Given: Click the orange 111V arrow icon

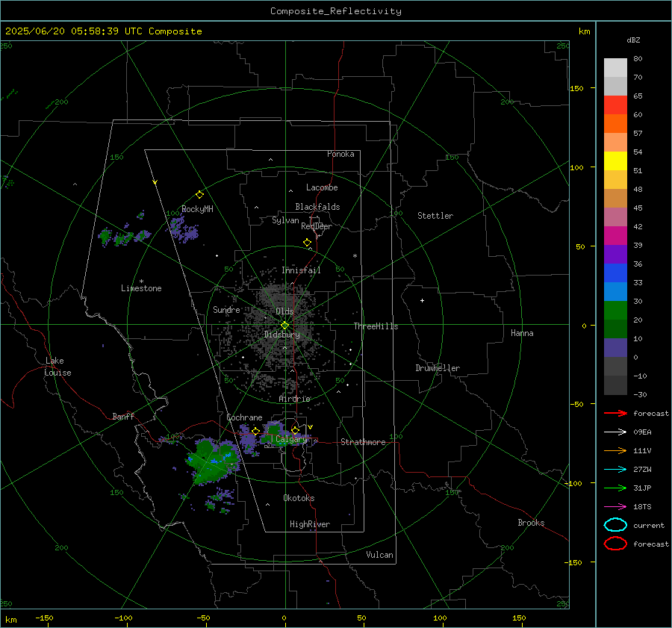Looking at the screenshot, I should (x=615, y=450).
